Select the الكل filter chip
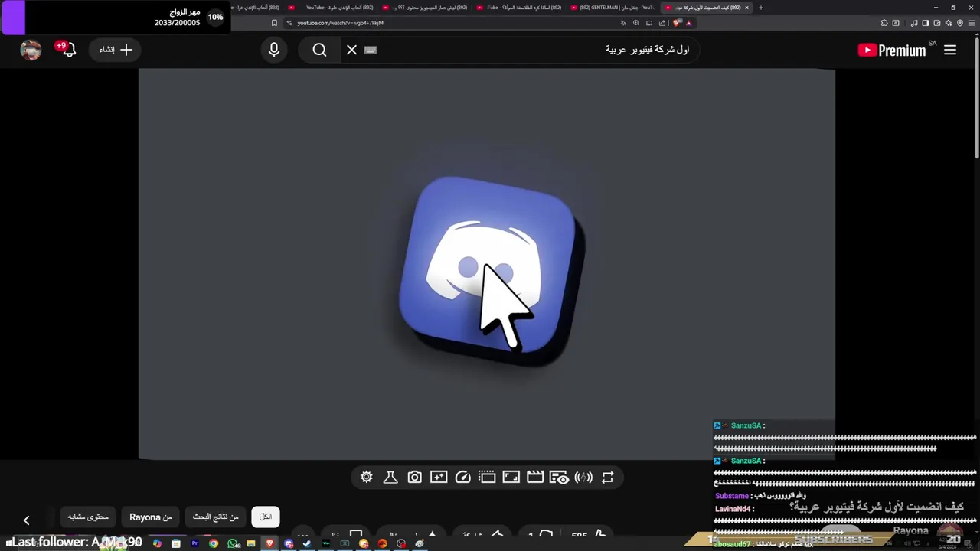The width and height of the screenshot is (980, 551). (x=266, y=517)
